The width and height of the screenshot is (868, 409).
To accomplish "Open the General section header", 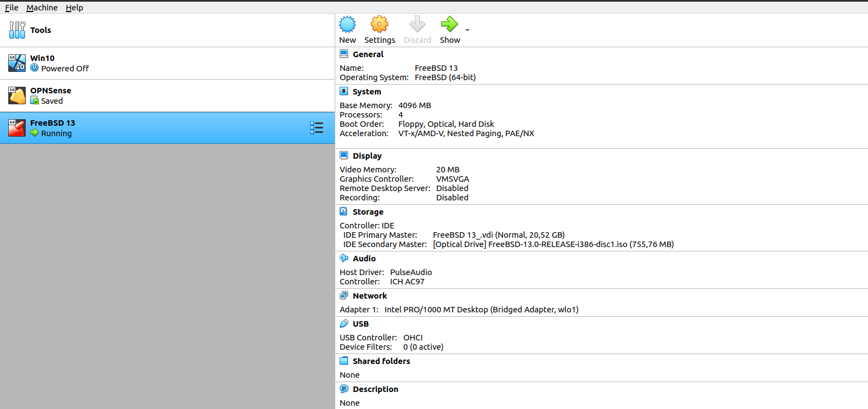I will click(368, 54).
